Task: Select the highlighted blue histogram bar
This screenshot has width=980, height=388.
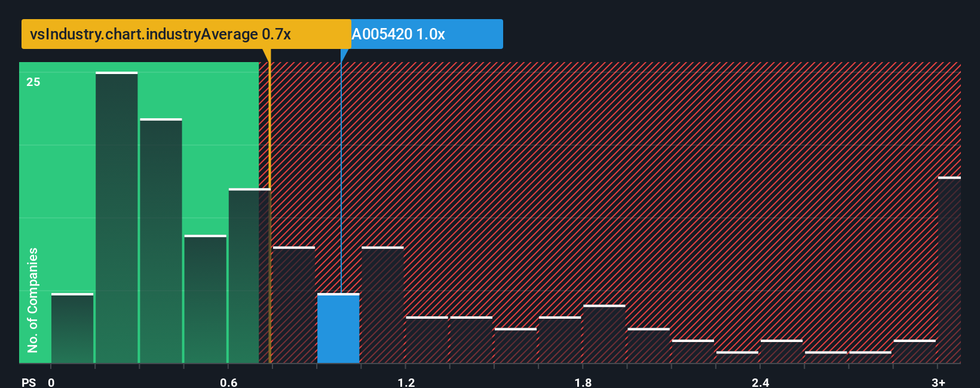Action: coord(338,328)
